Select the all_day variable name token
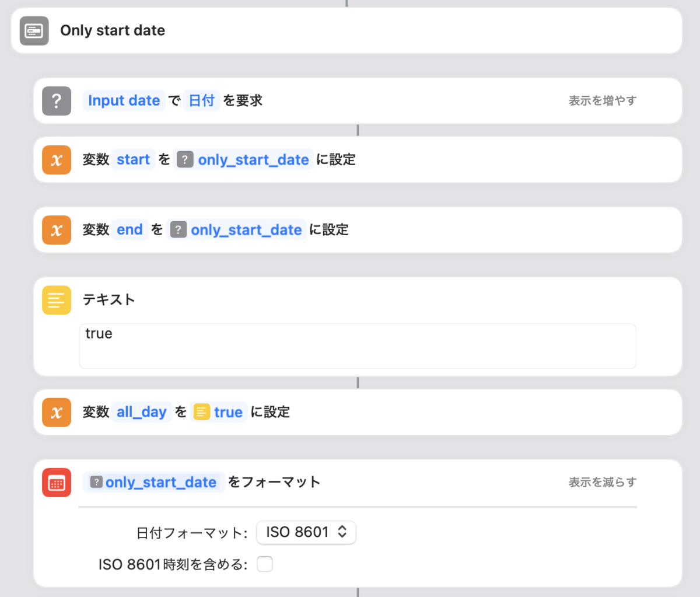Screen dimensions: 700x597 (142, 411)
